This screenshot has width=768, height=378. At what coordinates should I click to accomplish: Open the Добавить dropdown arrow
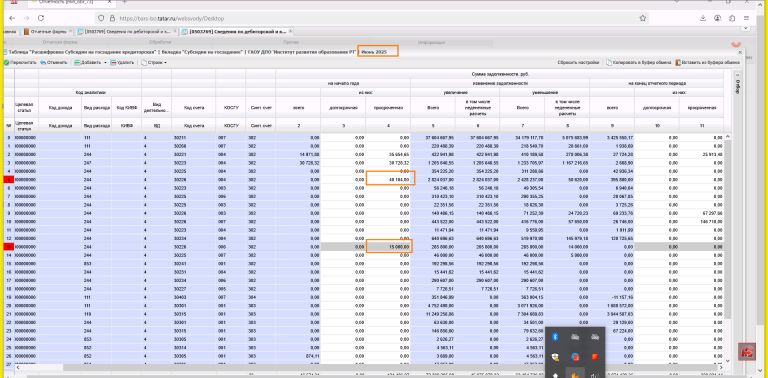pyautogui.click(x=105, y=63)
